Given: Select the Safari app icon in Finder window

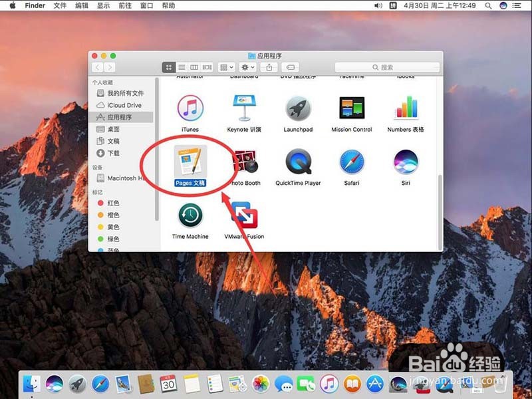Looking at the screenshot, I should tap(352, 162).
